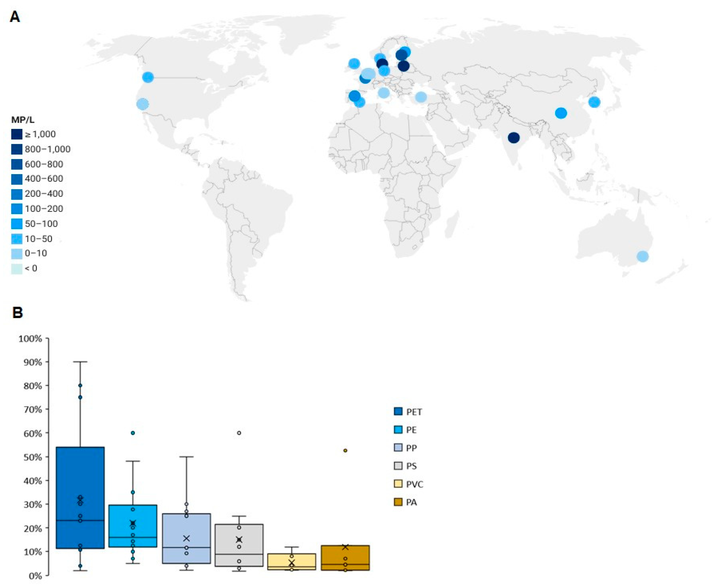Click the California coast map marker
720x588 pixels.
[143, 104]
